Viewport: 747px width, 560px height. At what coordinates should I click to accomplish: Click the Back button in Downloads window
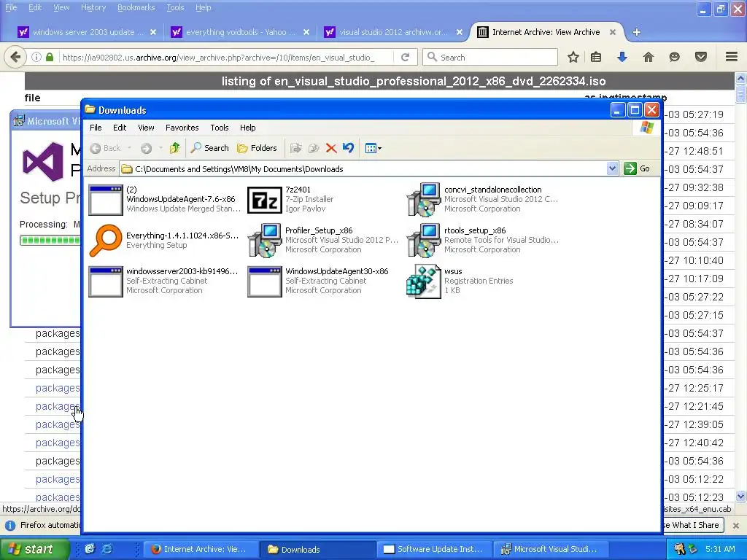tap(106, 148)
